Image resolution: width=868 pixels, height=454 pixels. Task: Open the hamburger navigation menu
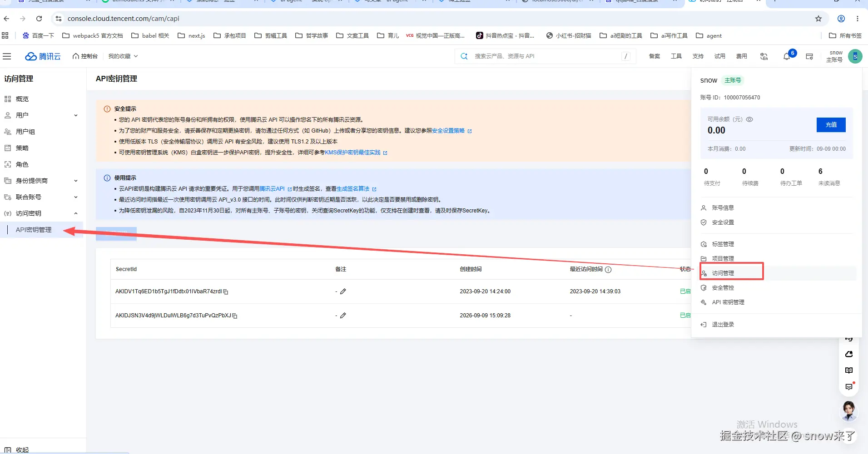tap(7, 56)
